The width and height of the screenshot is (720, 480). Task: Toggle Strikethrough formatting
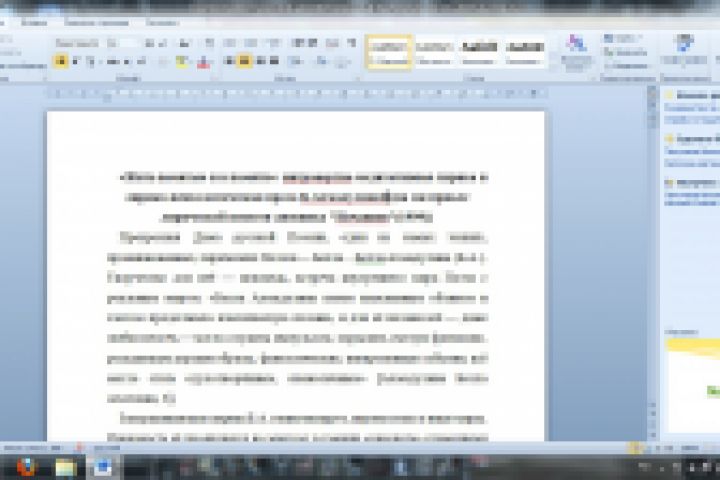[112, 61]
